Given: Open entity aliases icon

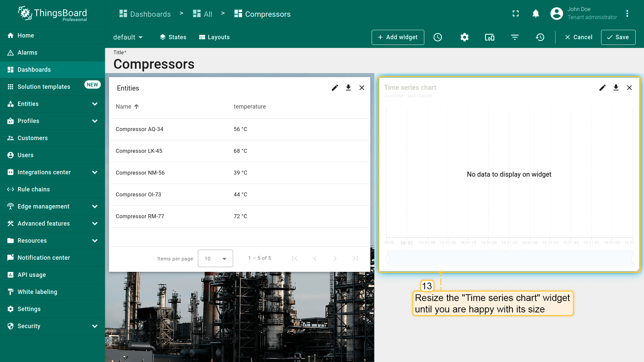Looking at the screenshot, I should [x=490, y=37].
